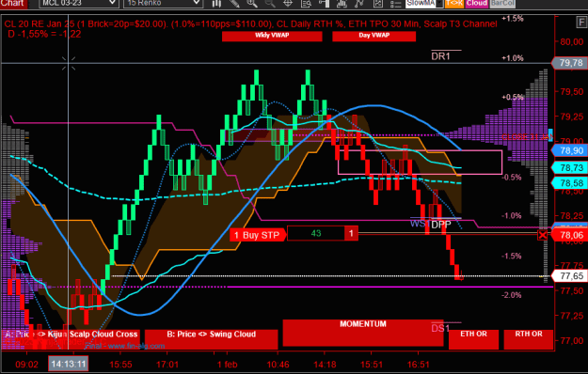Image resolution: width=588 pixels, height=374 pixels.
Task: Activate the zoom out magnifier icon
Action: [270, 4]
